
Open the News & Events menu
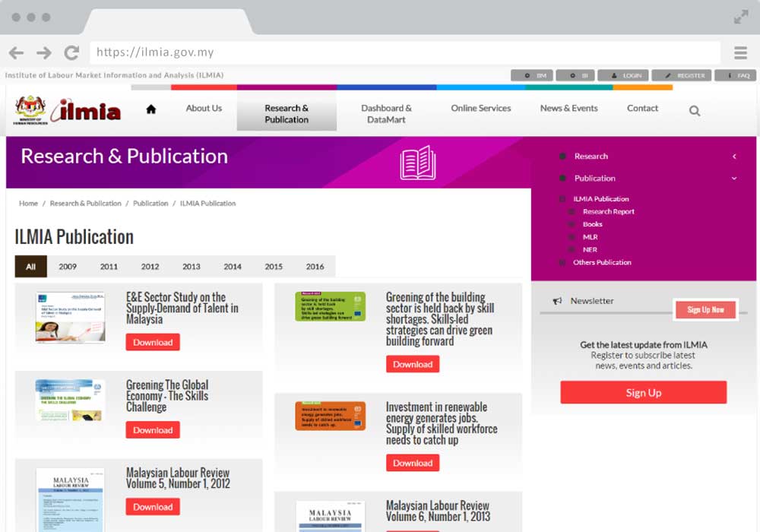coord(569,108)
